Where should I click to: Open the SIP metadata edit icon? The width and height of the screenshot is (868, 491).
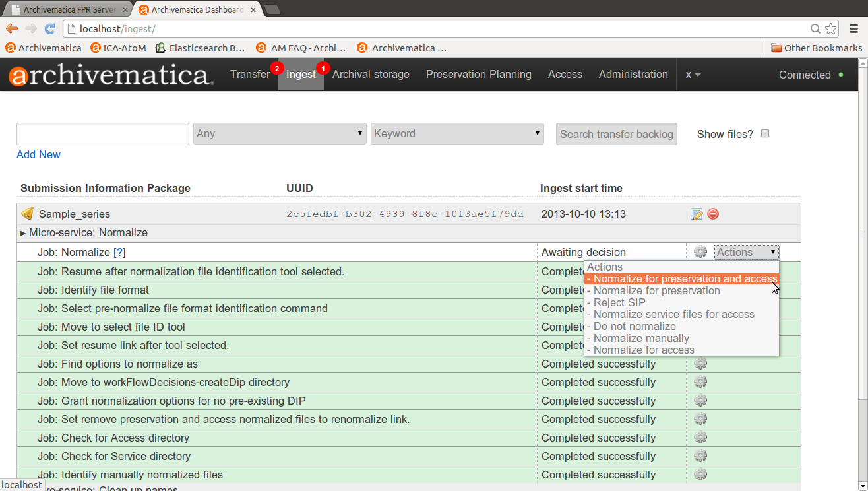click(x=697, y=214)
